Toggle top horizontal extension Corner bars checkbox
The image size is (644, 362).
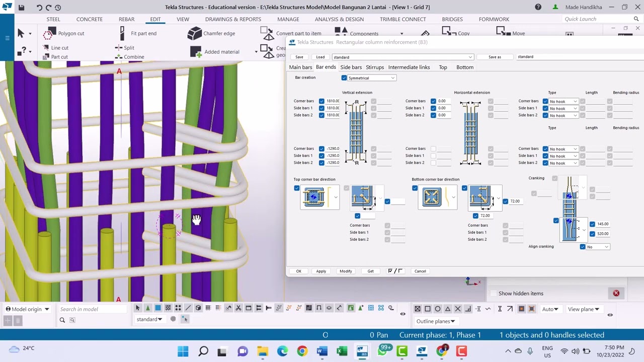coord(433,101)
